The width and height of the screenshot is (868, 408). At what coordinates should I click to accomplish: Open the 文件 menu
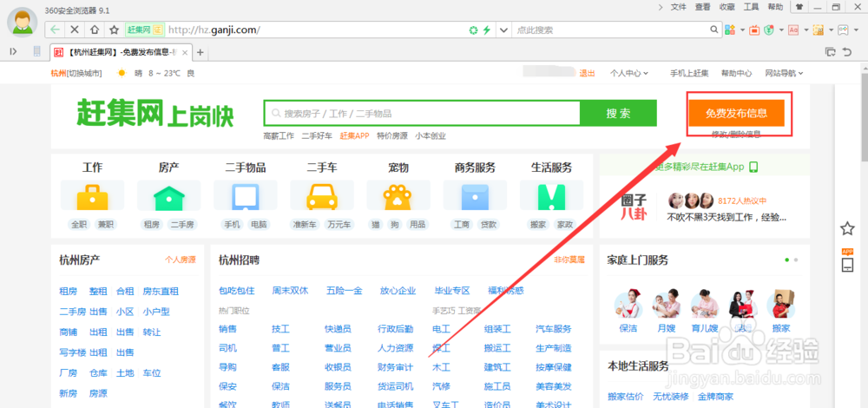tap(678, 7)
